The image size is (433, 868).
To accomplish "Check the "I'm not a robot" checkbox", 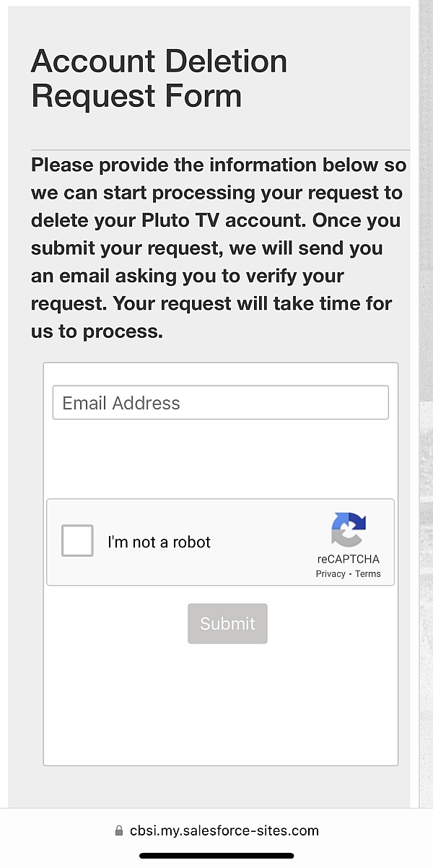I will click(77, 541).
